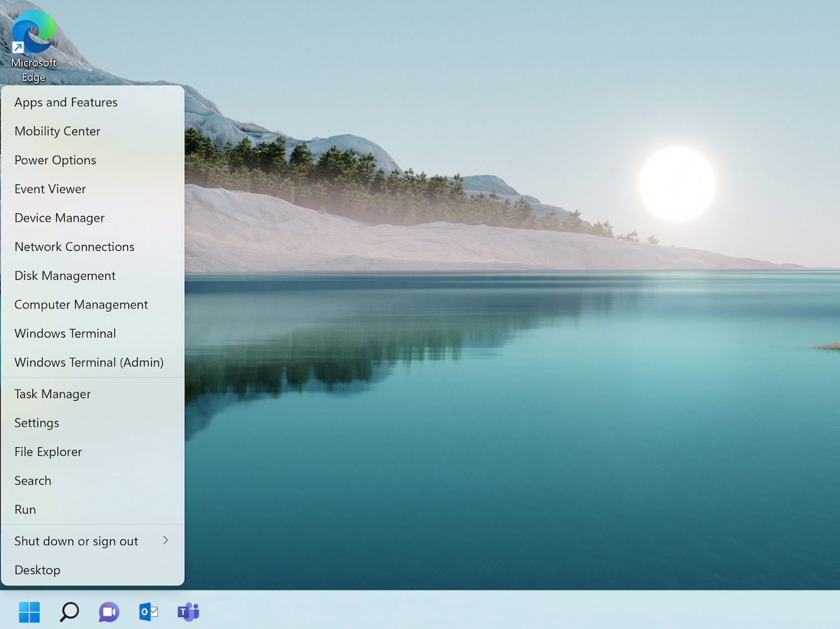840x629 pixels.
Task: Launch Microsoft Teams from the taskbar
Action: (x=188, y=612)
